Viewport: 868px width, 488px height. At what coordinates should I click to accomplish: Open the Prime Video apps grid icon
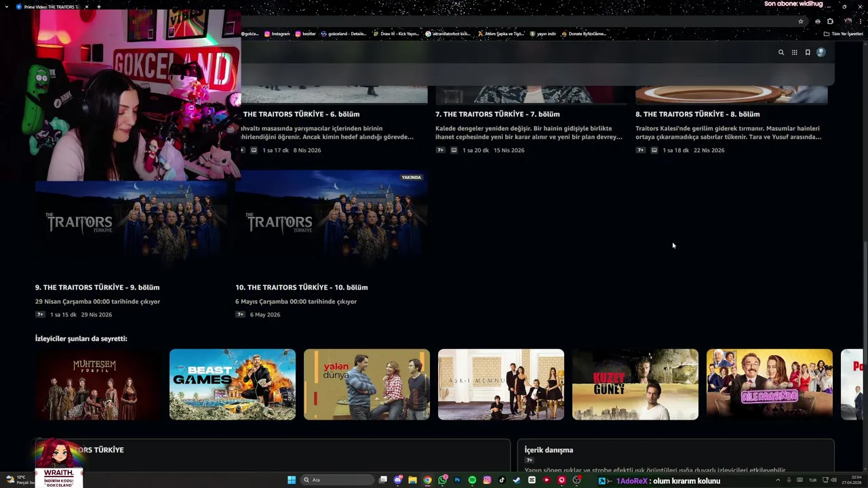pyautogui.click(x=794, y=52)
